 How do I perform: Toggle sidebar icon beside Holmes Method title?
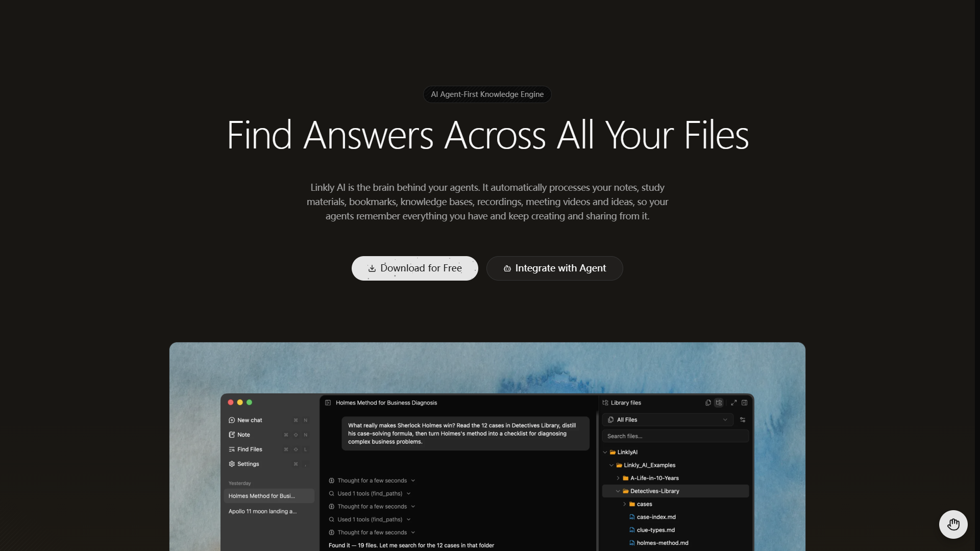coord(328,403)
